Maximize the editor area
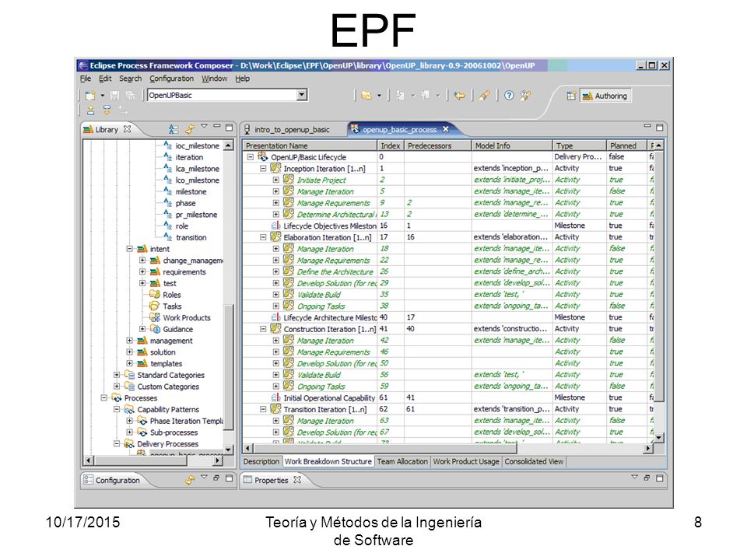 point(659,128)
